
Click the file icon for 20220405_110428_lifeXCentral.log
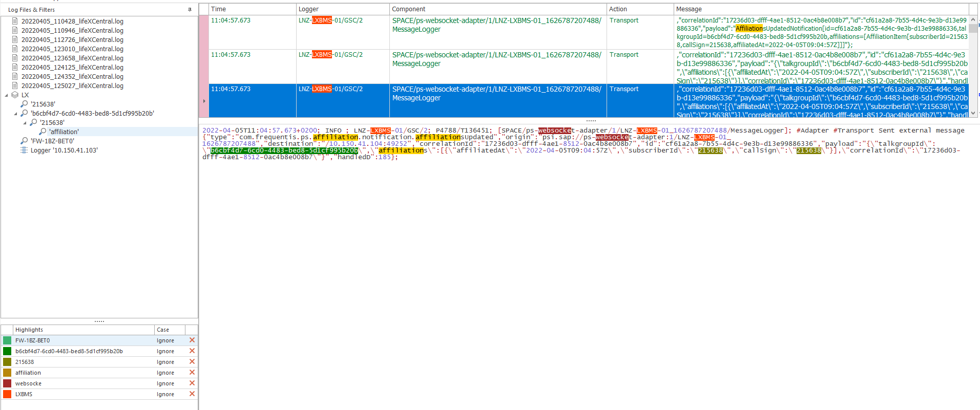click(x=15, y=21)
